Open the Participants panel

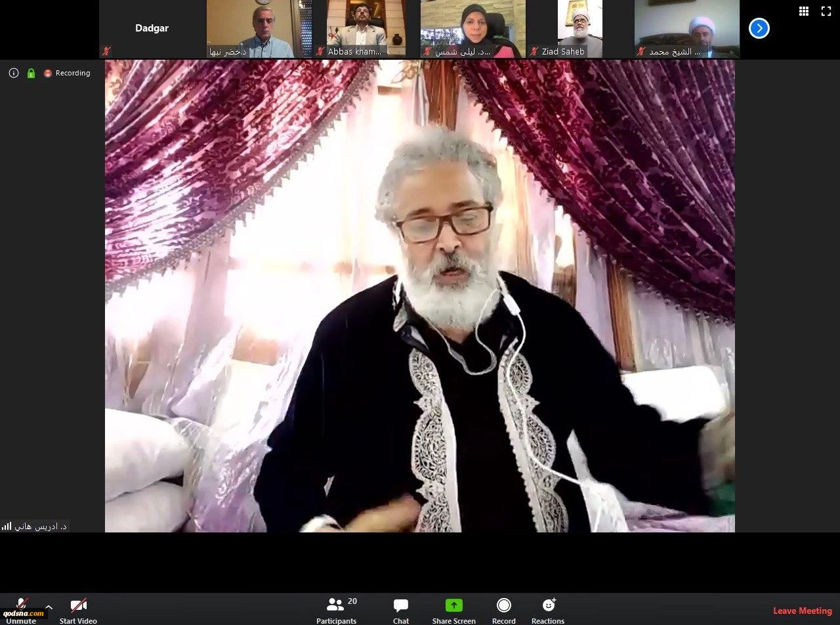pyautogui.click(x=336, y=610)
